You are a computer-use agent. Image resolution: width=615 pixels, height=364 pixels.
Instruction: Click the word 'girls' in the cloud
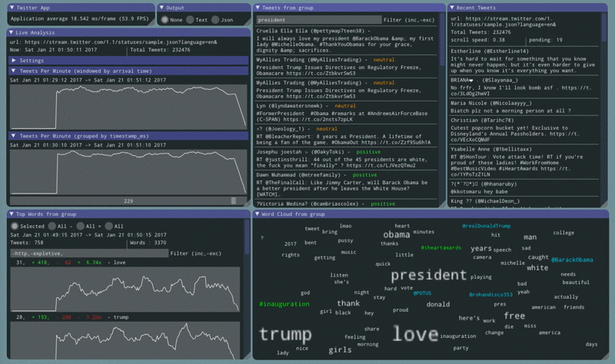[340, 350]
